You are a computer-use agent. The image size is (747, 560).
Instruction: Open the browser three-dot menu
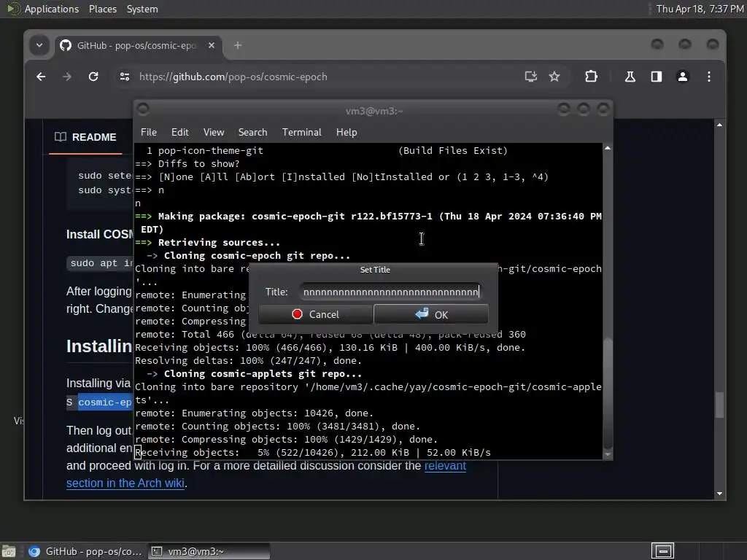709,77
